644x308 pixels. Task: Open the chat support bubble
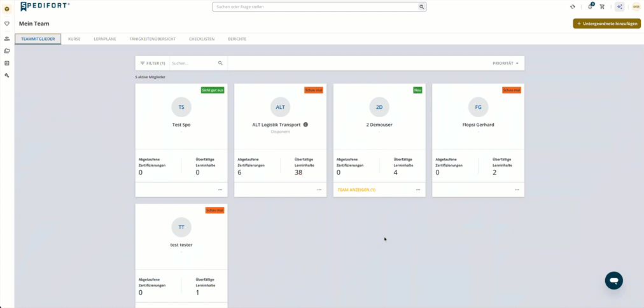point(614,281)
